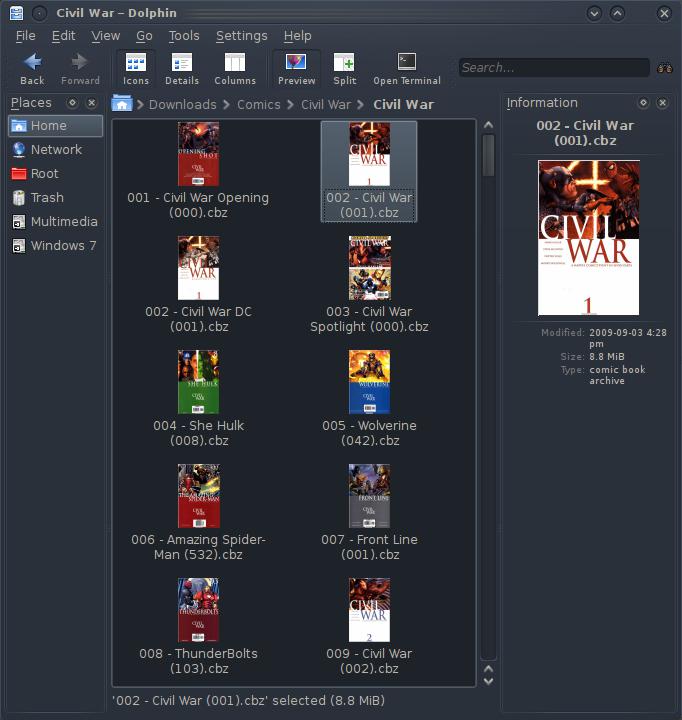Select 005 - Wolverine (042).cbz thumbnail

coord(369,382)
